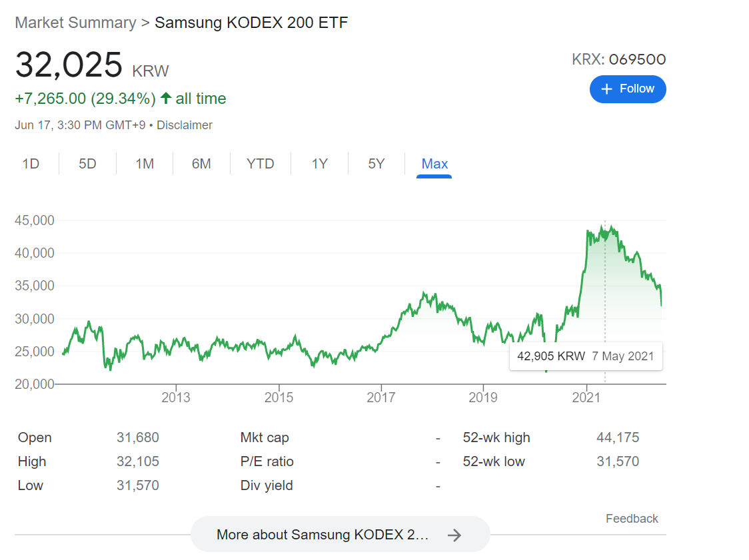This screenshot has width=749, height=560.
Task: Click the 45,000 y-axis label
Action: pos(35,220)
